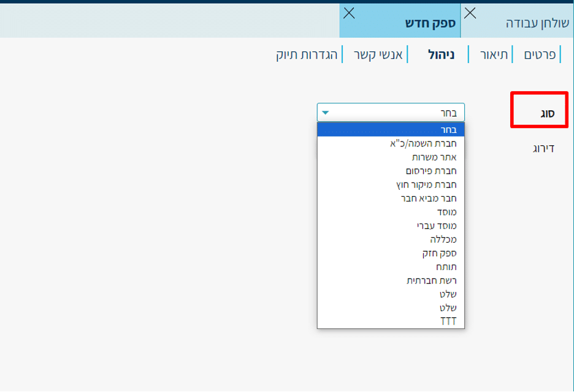Pick חבר מביא חבר option
This screenshot has width=574, height=392.
pos(391,198)
